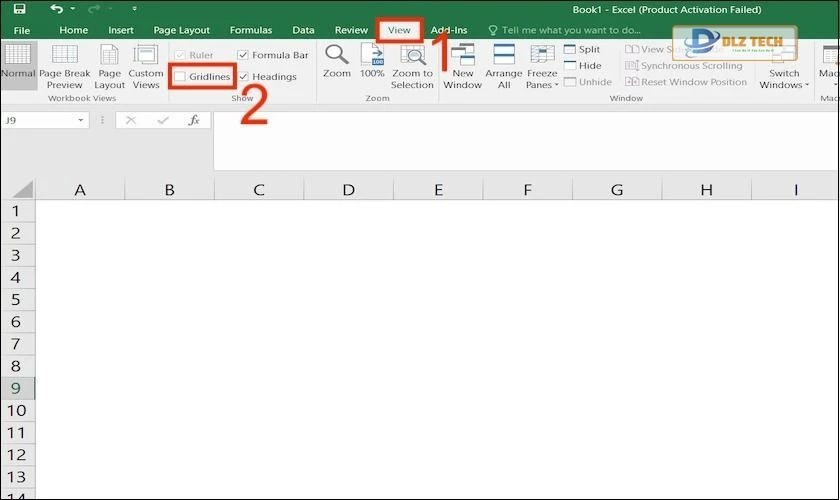Viewport: 840px width, 500px height.
Task: Click the Split window button
Action: [582, 49]
